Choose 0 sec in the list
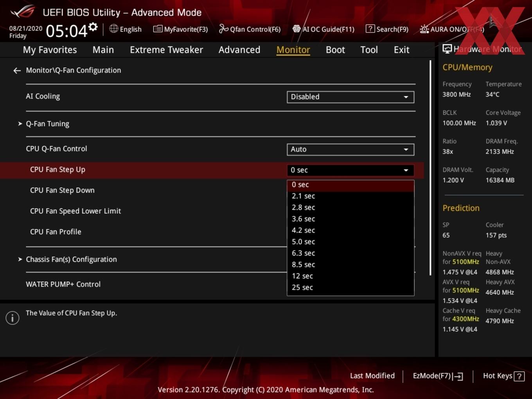The width and height of the screenshot is (532, 399). pos(350,185)
